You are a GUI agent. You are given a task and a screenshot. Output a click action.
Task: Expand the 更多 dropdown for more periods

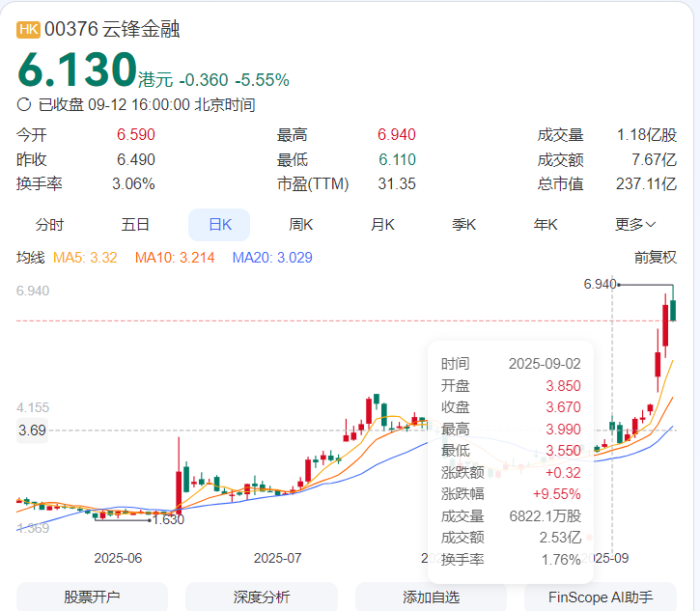634,225
